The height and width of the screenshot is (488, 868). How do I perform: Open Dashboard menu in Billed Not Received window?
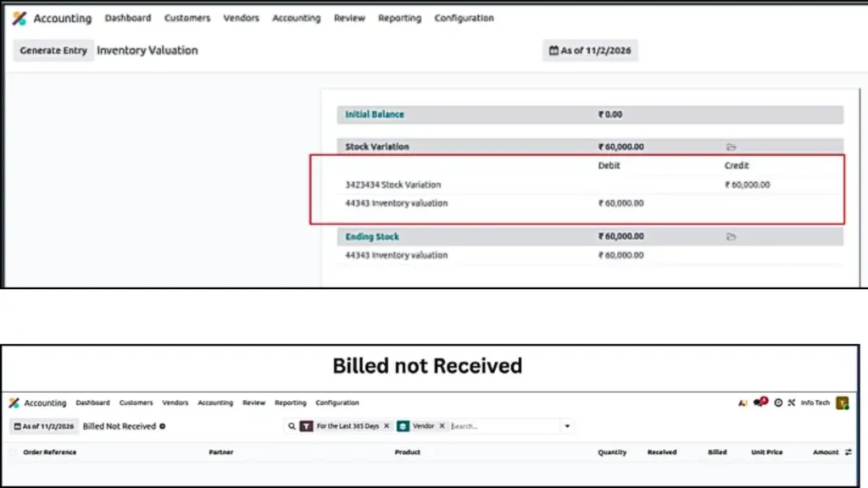point(92,402)
